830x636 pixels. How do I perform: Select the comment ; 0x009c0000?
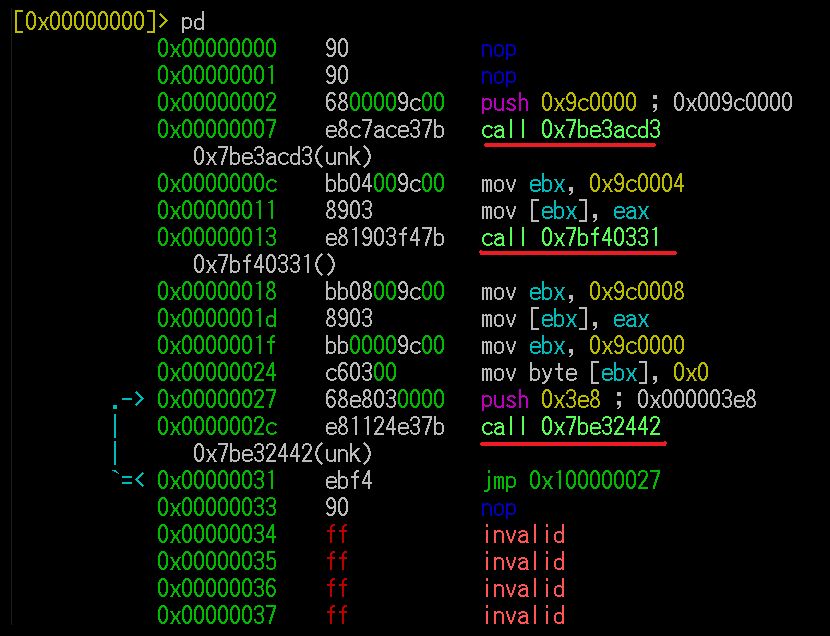(x=723, y=103)
